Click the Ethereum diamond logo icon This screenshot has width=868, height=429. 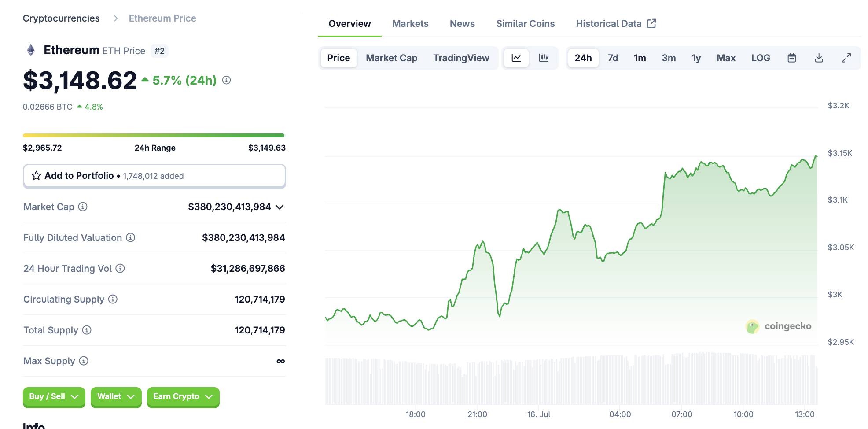[31, 50]
